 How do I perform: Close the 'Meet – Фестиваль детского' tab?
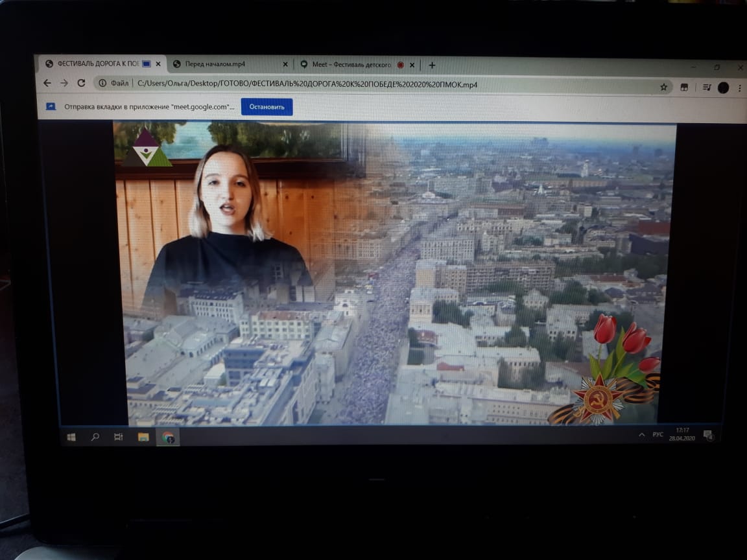tap(412, 65)
